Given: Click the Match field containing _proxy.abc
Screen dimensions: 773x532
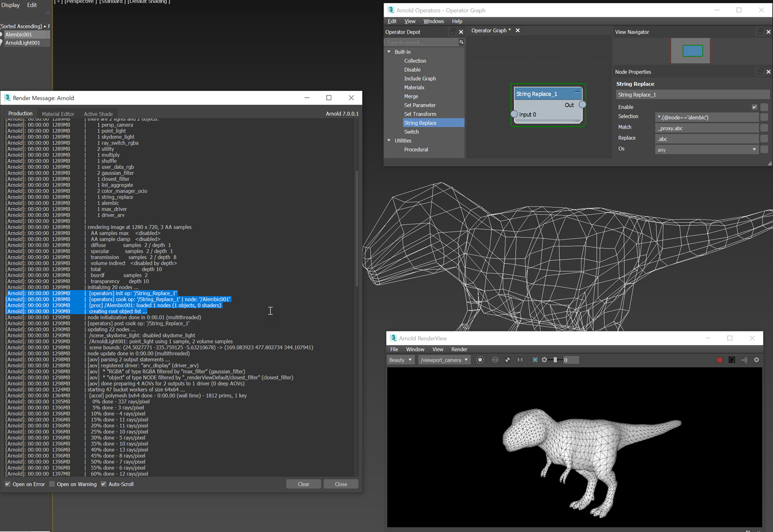Looking at the screenshot, I should coord(707,128).
